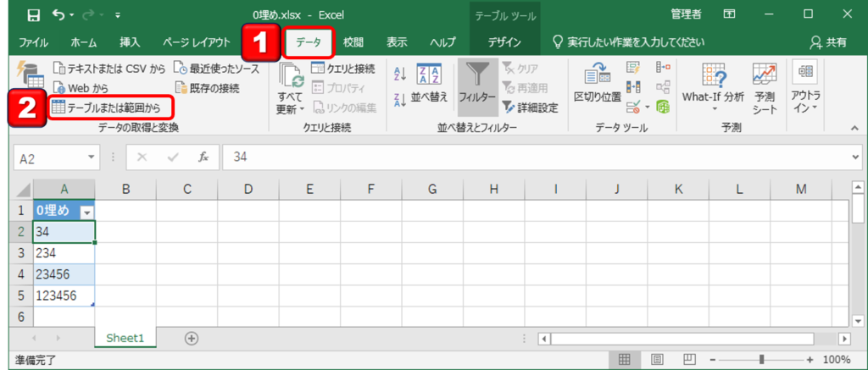Click the Save icon in the title bar
Image resolution: width=868 pixels, height=370 pixels.
[33, 14]
